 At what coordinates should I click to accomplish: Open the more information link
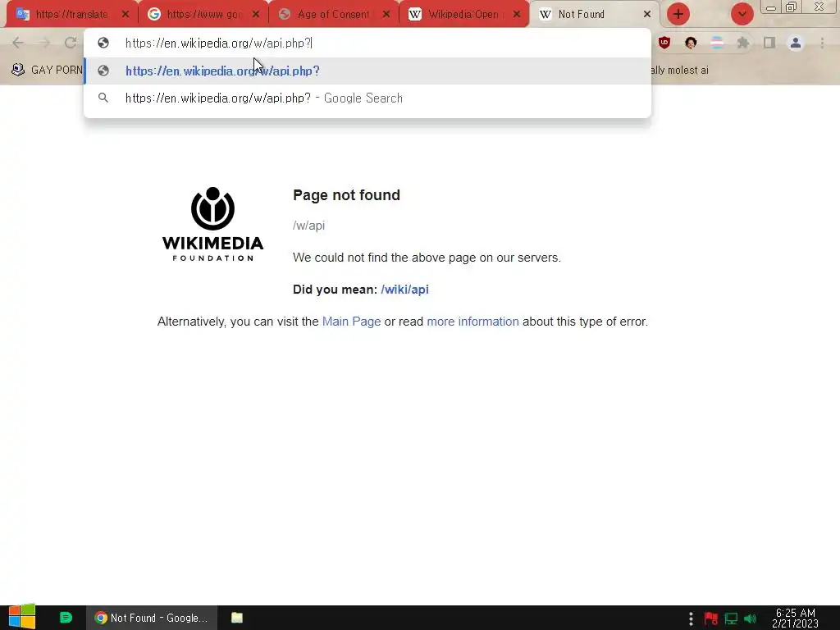pyautogui.click(x=472, y=322)
